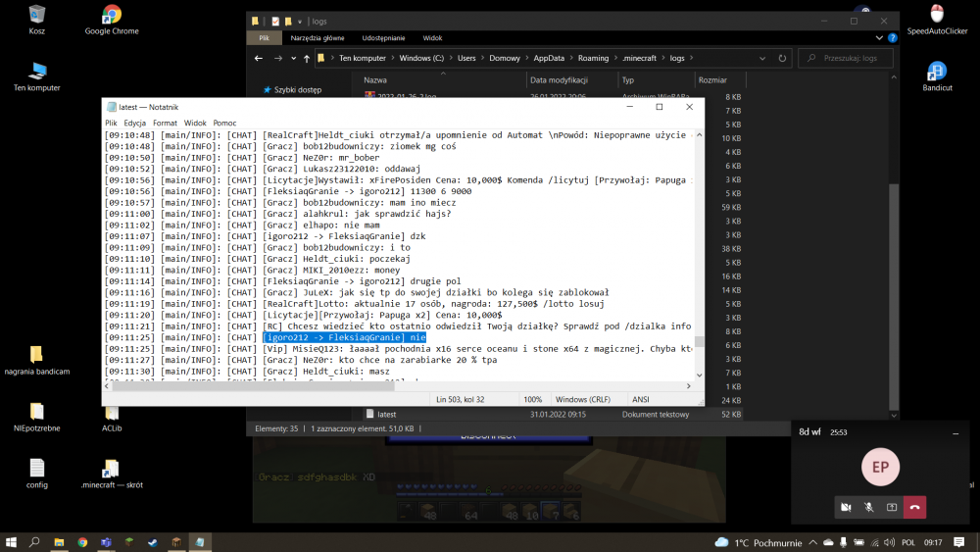Open the Edycja menu in Notatnik
980x552 pixels.
tap(135, 123)
